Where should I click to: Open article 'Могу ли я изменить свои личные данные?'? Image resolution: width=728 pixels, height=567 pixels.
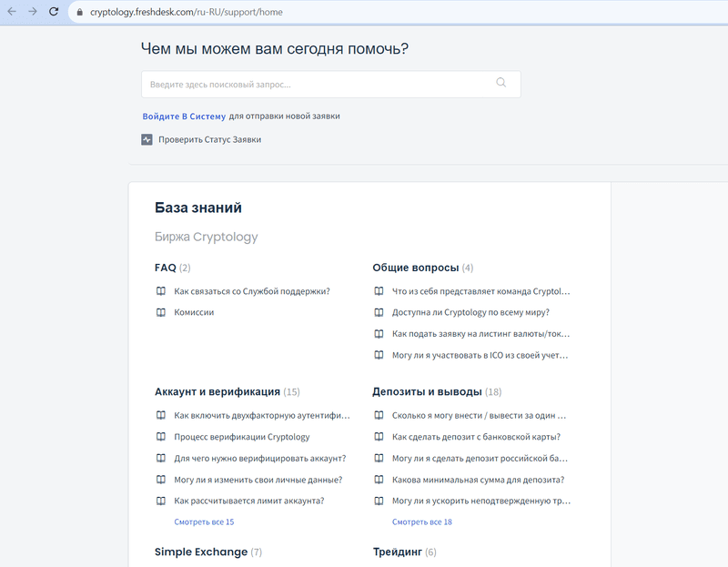[258, 480]
